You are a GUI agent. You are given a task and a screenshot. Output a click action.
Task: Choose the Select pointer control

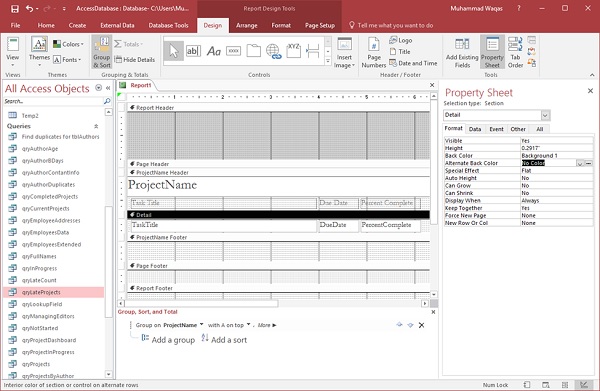coord(174,51)
